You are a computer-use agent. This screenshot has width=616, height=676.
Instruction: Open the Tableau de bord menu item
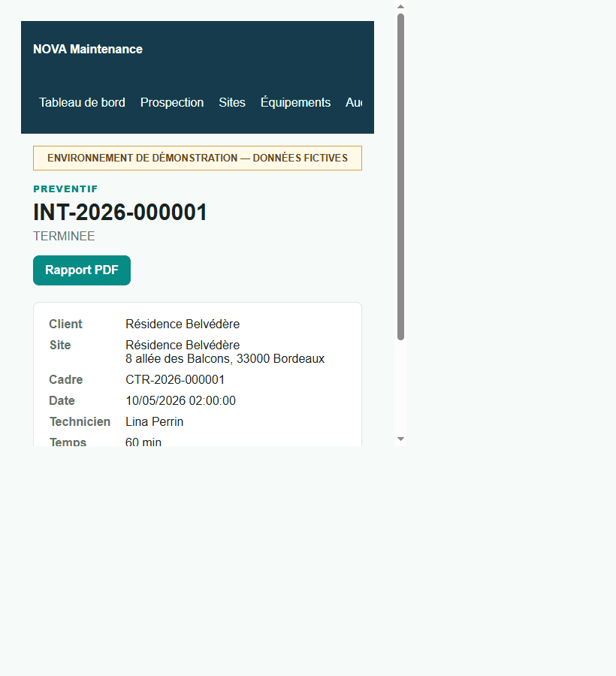[x=82, y=103]
